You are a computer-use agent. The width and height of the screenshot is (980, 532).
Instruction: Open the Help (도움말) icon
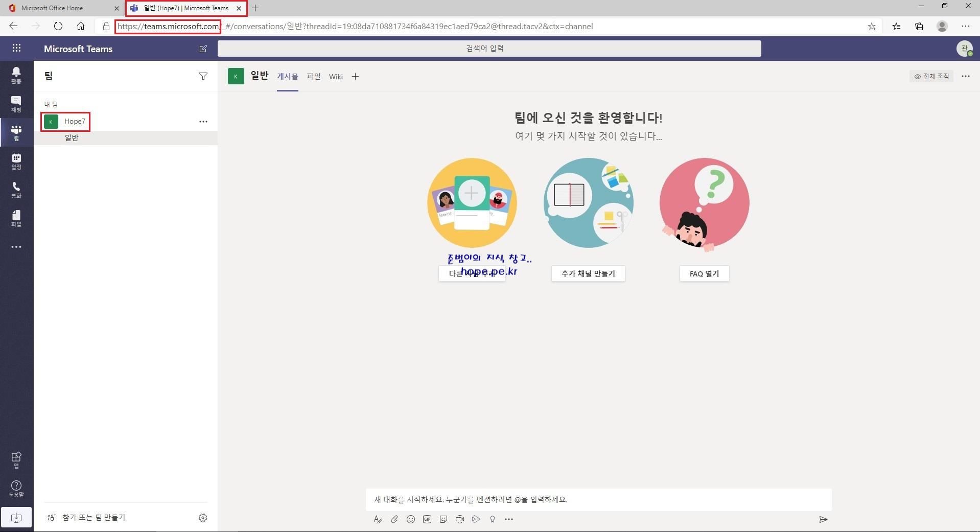(16, 489)
